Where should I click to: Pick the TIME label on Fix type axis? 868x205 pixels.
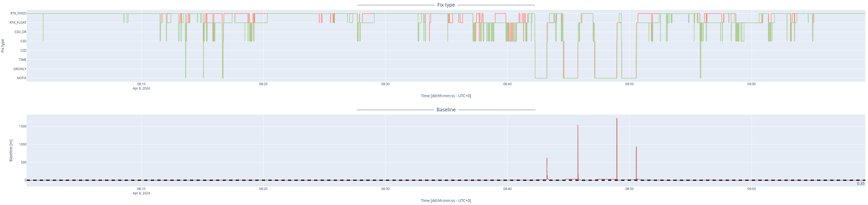[x=23, y=60]
